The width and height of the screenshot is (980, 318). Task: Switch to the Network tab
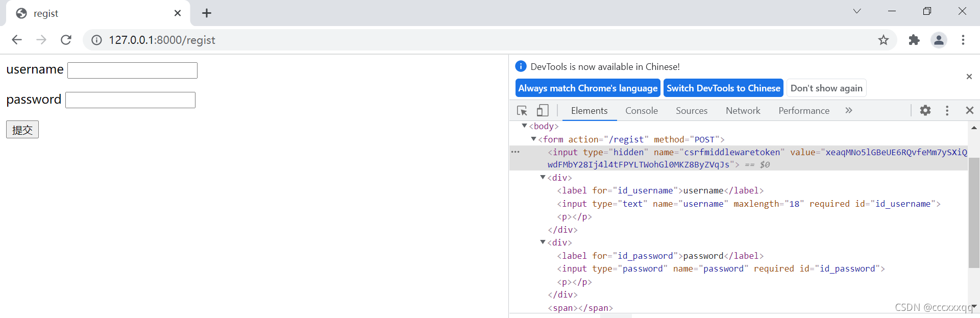point(743,111)
